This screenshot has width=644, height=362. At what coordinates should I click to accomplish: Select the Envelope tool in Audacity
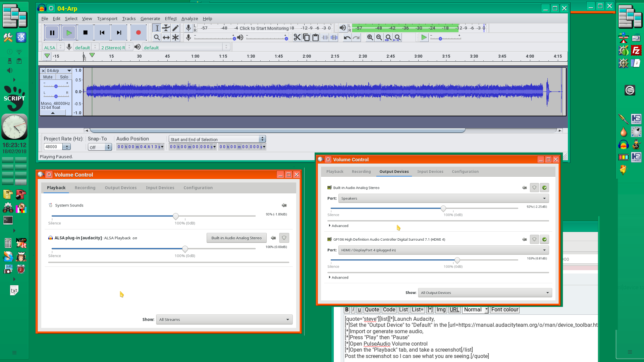click(166, 28)
